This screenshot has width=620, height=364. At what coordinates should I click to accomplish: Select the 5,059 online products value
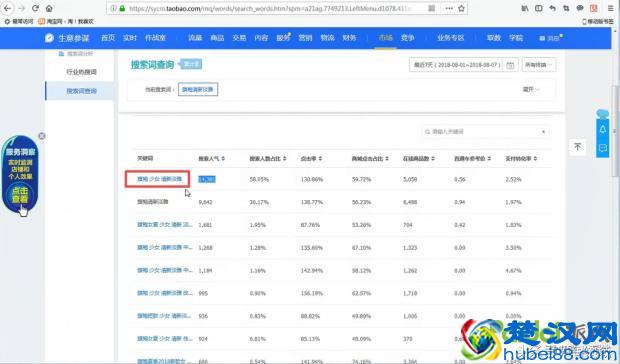tap(410, 179)
